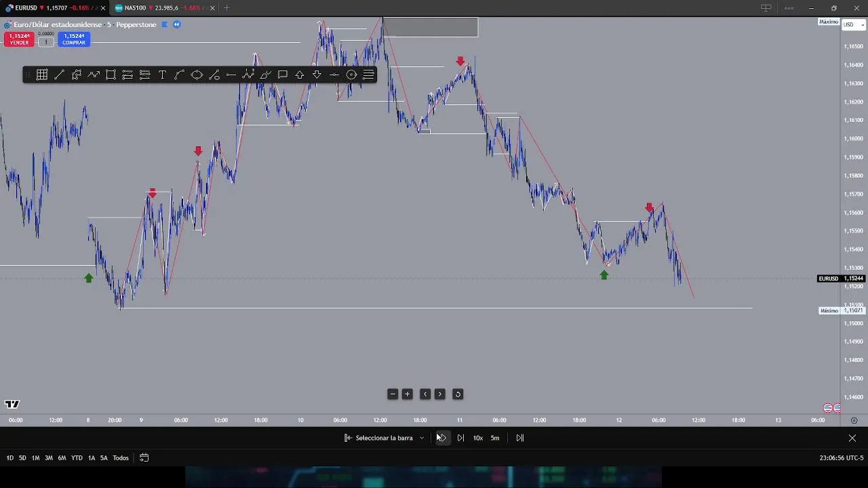Image resolution: width=868 pixels, height=488 pixels.
Task: Select the path with nodes tool
Action: pyautogui.click(x=77, y=75)
